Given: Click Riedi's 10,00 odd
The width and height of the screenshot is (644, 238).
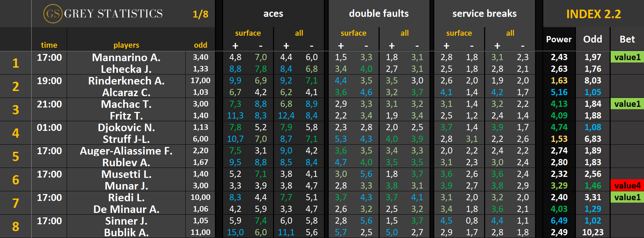Looking at the screenshot, I should click(200, 197).
